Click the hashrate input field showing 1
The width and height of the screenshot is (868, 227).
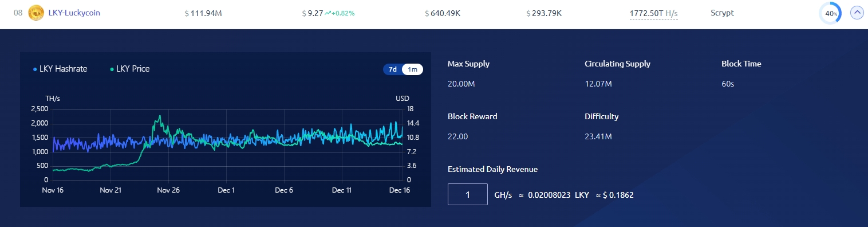click(468, 194)
